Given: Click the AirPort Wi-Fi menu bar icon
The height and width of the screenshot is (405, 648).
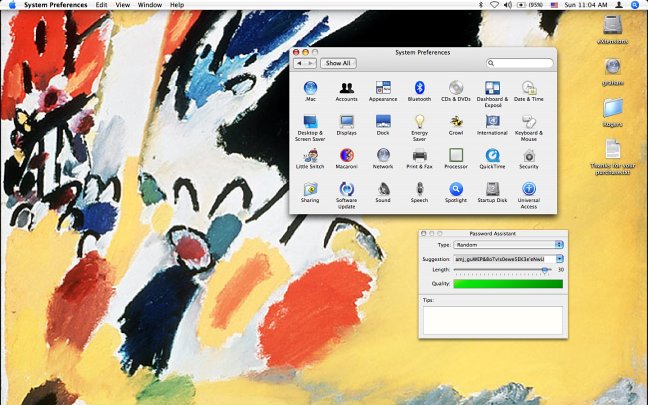Looking at the screenshot, I should click(x=494, y=5).
